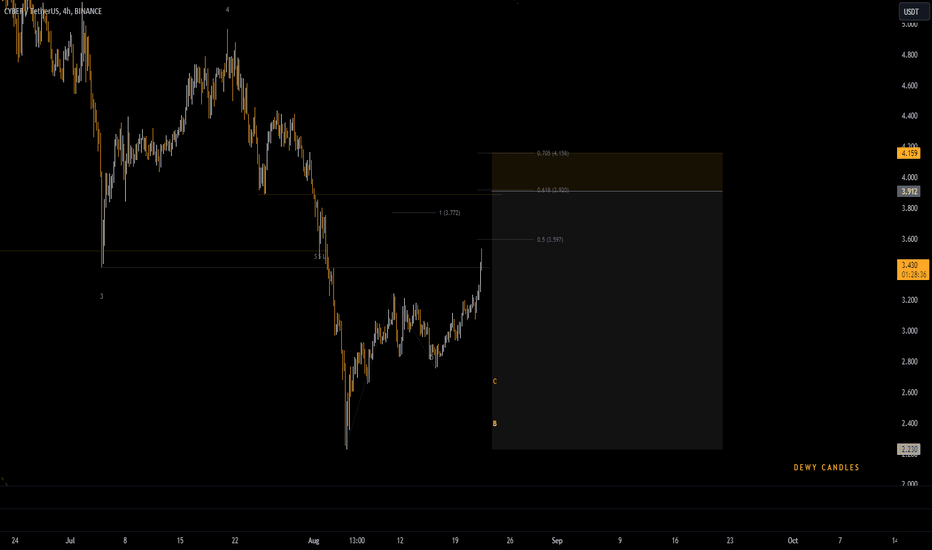Click the Aug label on time axis

(x=314, y=540)
